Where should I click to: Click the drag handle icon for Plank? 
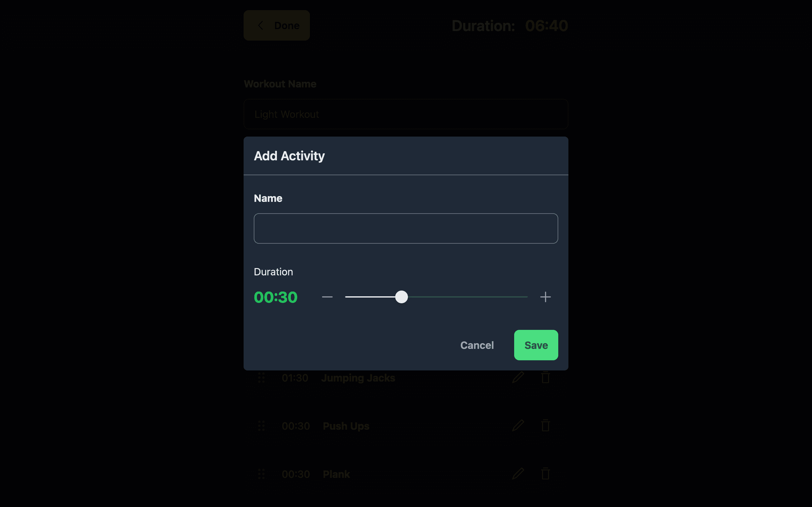[261, 474]
